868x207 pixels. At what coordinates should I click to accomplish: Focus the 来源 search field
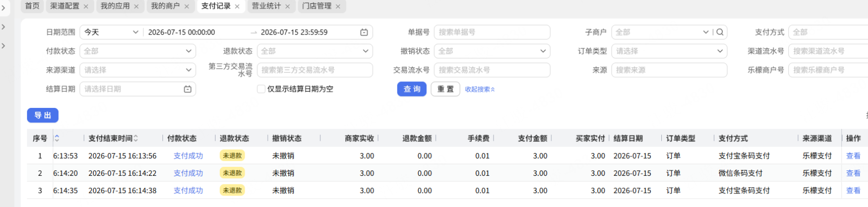point(669,70)
